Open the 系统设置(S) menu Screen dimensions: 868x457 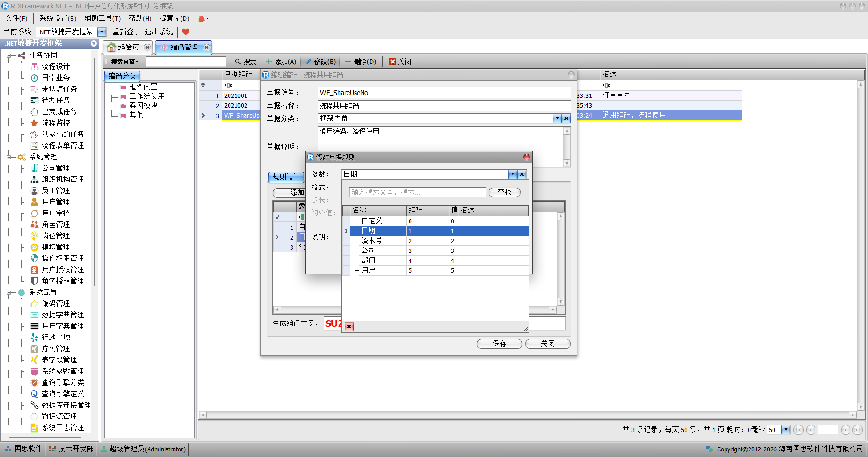[57, 18]
